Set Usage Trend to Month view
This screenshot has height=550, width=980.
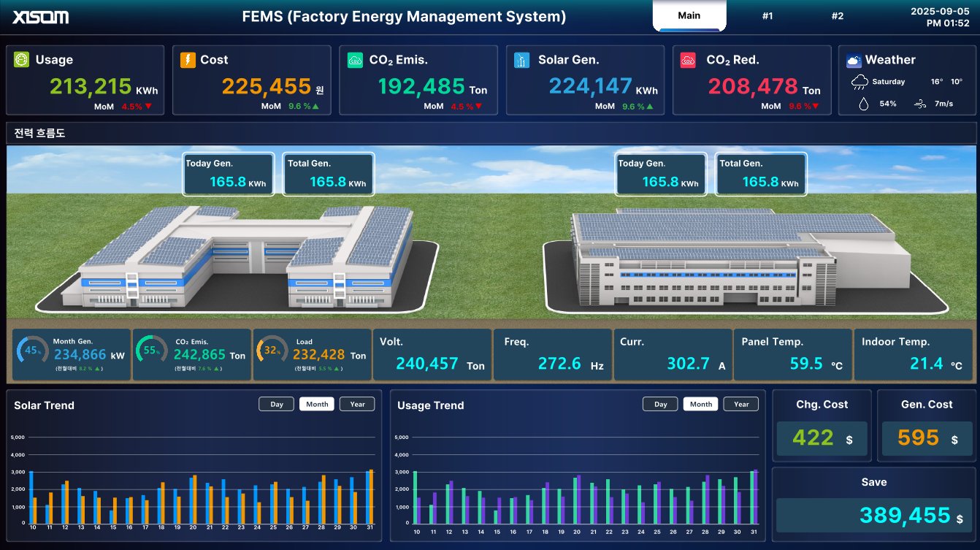point(700,404)
